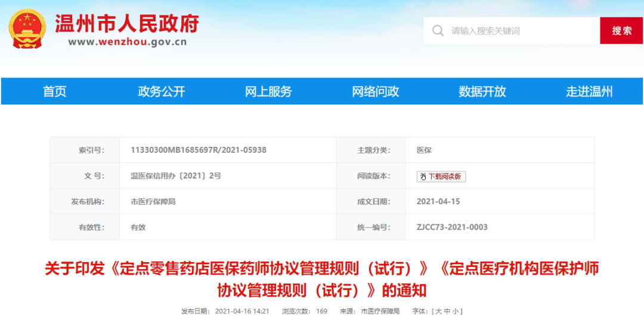The image size is (644, 320).
Task: Click the 来源 市医疗保障局 source text
Action: [370, 312]
